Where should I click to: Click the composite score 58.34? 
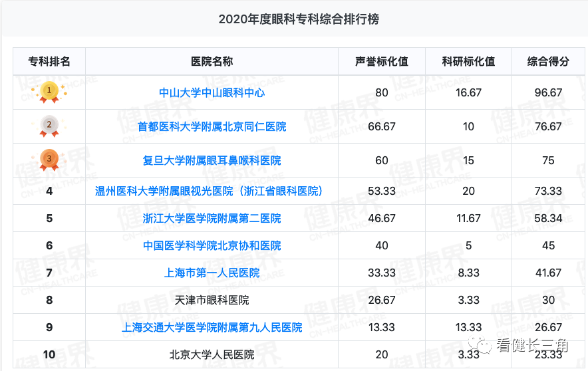[x=548, y=218]
